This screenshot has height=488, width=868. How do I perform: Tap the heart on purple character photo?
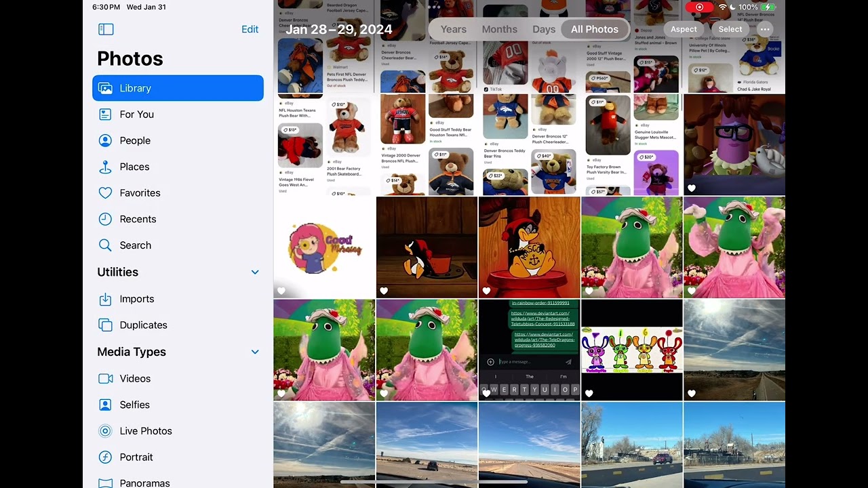692,188
